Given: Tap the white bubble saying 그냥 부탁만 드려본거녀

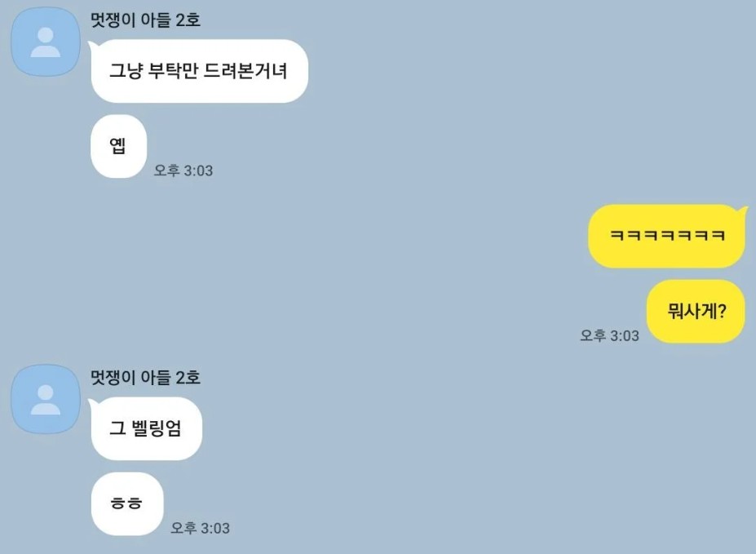Looking at the screenshot, I should point(199,71).
